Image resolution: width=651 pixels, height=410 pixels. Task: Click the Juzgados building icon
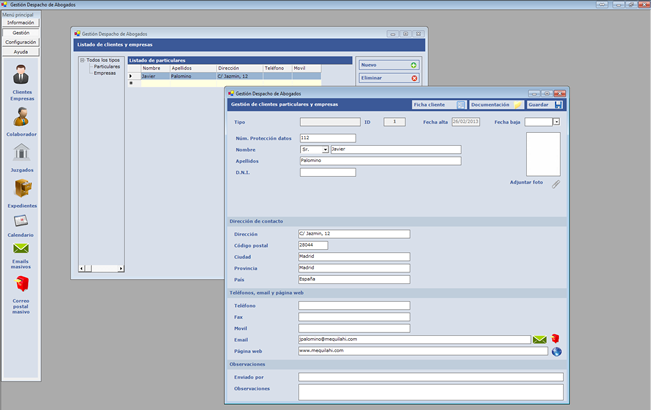21,153
